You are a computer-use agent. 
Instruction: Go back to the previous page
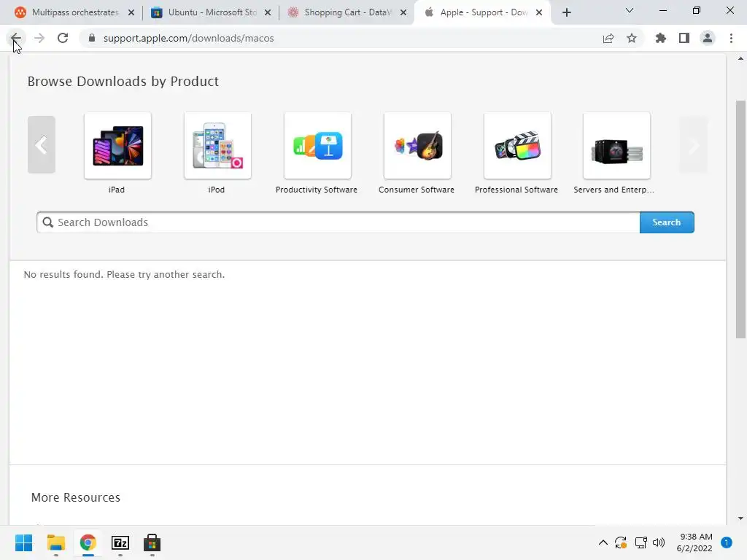pos(16,38)
